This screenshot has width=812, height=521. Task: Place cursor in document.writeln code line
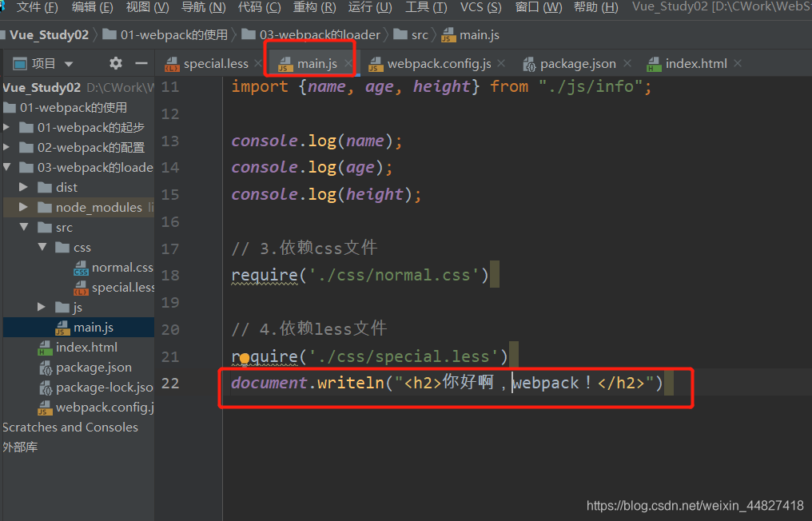[447, 384]
